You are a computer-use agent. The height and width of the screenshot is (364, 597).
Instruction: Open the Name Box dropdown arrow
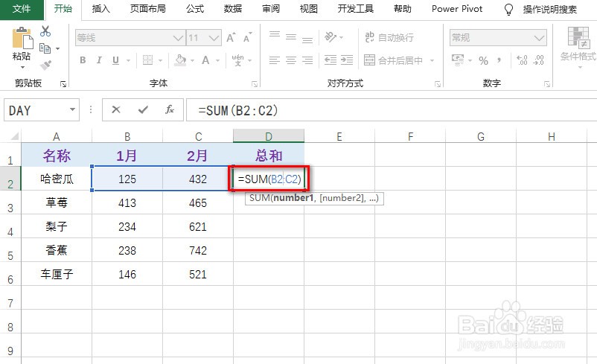point(72,109)
